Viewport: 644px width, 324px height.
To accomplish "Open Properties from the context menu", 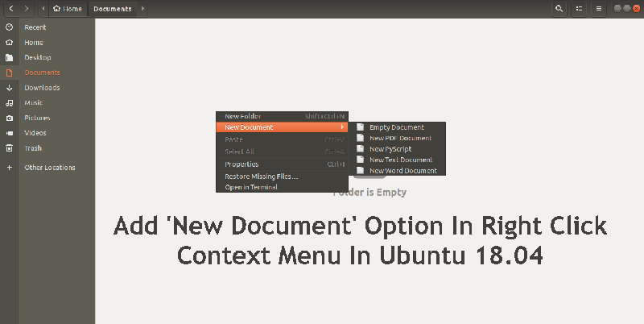I will click(282, 164).
